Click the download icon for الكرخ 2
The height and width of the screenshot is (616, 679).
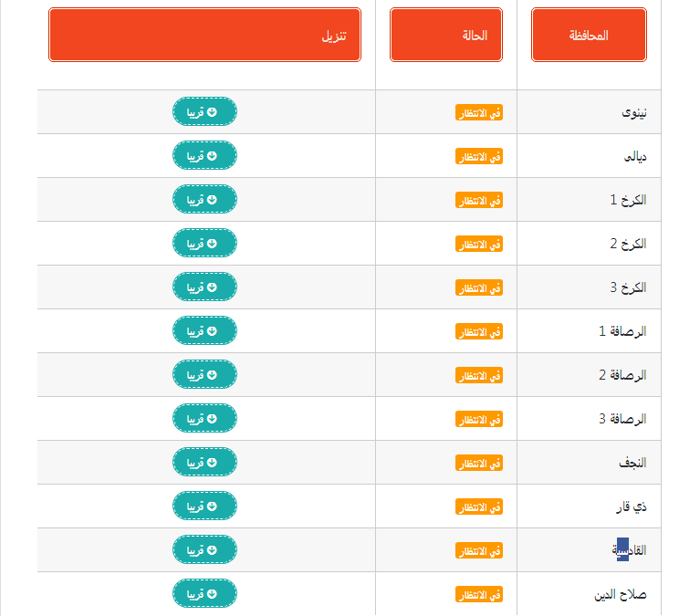tap(212, 244)
